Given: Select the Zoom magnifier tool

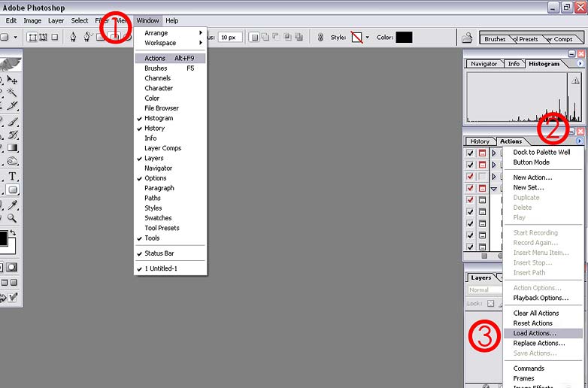Looking at the screenshot, I should click(13, 218).
